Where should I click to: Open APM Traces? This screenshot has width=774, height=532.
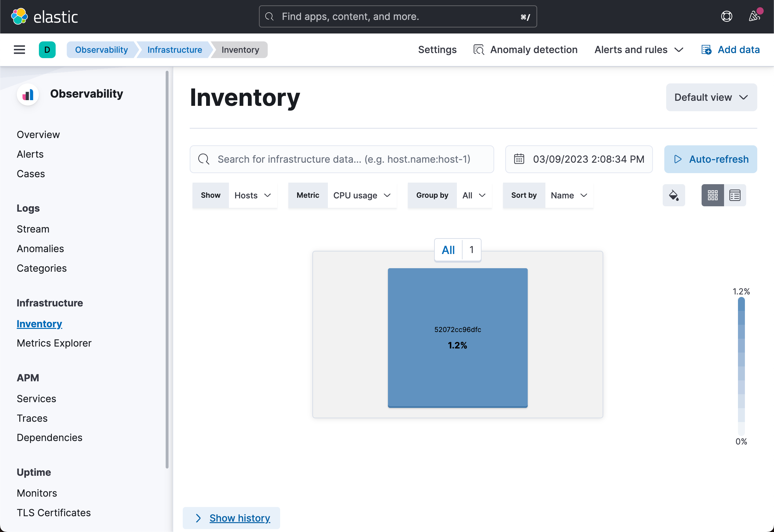[32, 418]
